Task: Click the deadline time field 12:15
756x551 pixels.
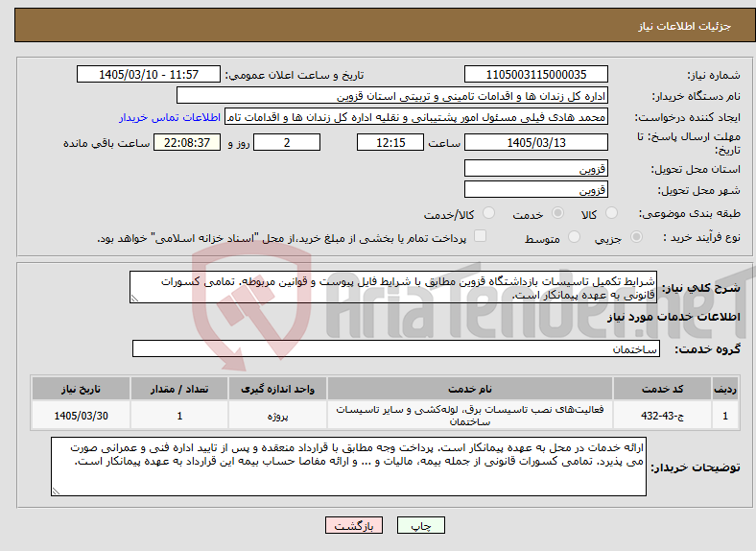Action: 390,142
